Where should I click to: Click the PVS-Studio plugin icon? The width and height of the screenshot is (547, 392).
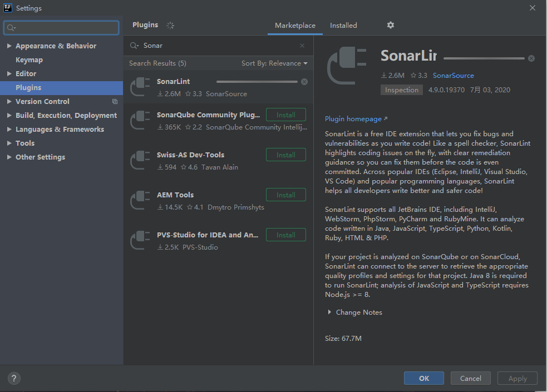click(140, 240)
